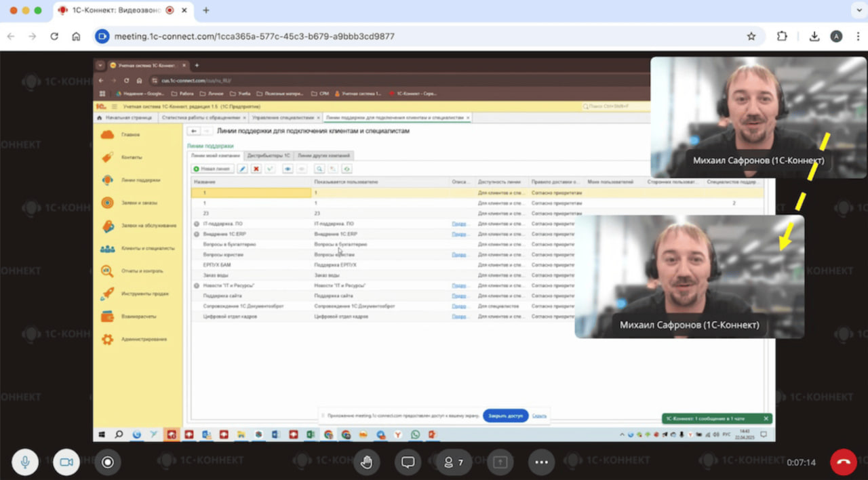Click the enlarged Михаил Сафронов video thumbnail

point(690,276)
